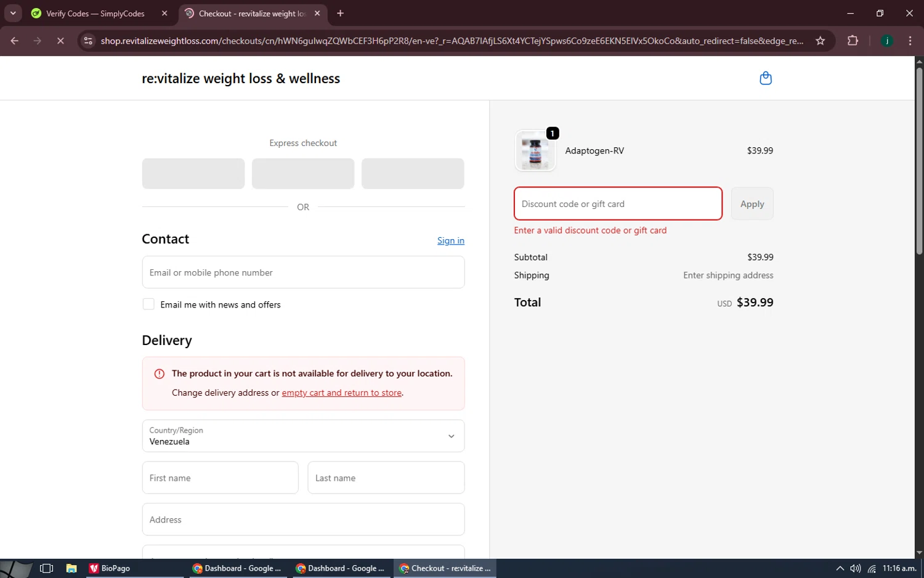Open the network Wi-Fi tray icon
Viewport: 924px width, 578px height.
click(872, 568)
